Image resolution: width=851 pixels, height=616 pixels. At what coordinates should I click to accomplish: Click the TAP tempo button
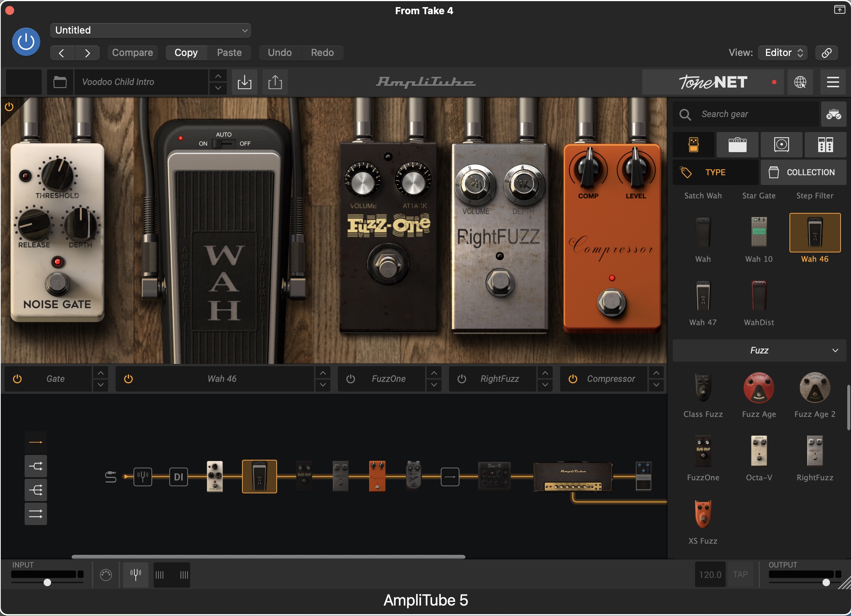(x=740, y=574)
